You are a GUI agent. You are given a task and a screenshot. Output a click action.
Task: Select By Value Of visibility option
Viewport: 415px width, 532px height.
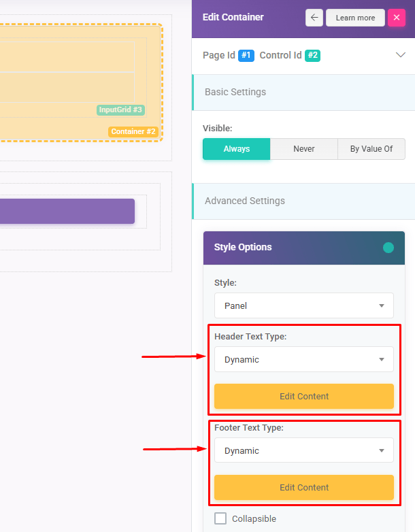371,149
